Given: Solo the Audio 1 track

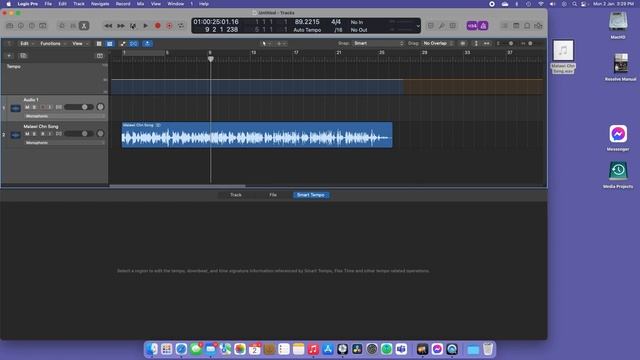Looking at the screenshot, I should point(34,107).
